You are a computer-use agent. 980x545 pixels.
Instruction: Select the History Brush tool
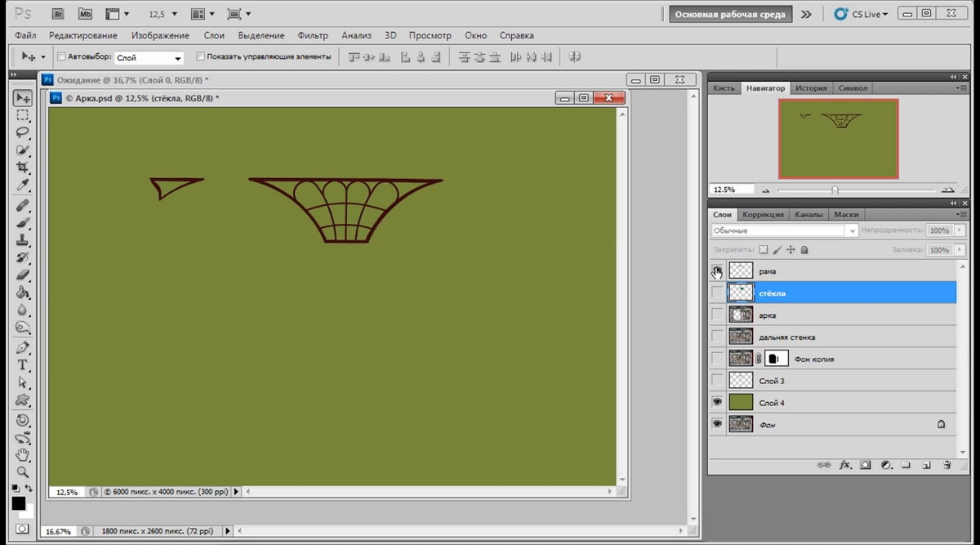coord(23,257)
